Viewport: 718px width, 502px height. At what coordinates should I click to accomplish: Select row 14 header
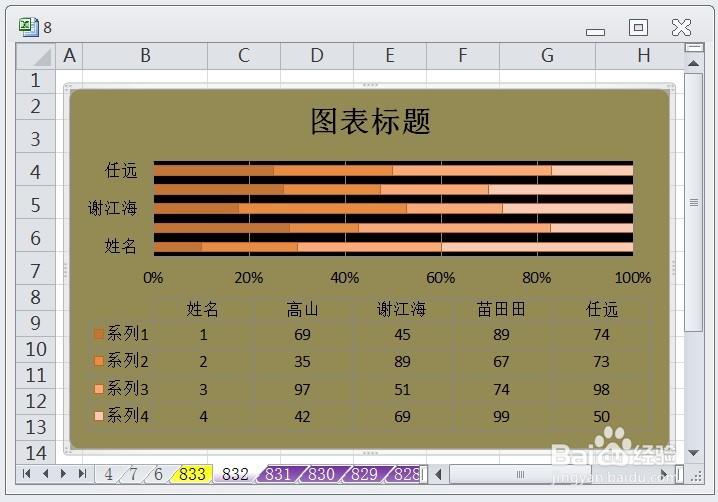[x=36, y=453]
